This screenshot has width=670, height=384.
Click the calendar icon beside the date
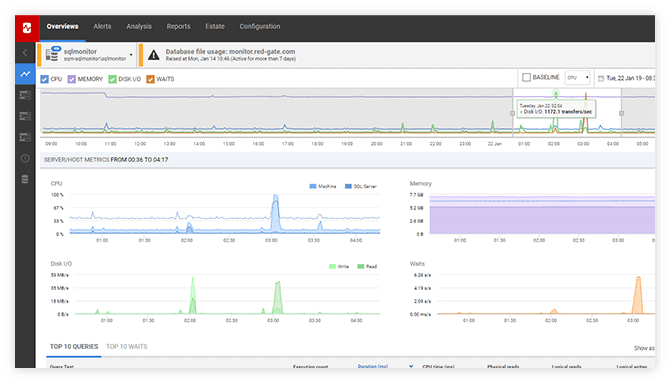(x=601, y=78)
